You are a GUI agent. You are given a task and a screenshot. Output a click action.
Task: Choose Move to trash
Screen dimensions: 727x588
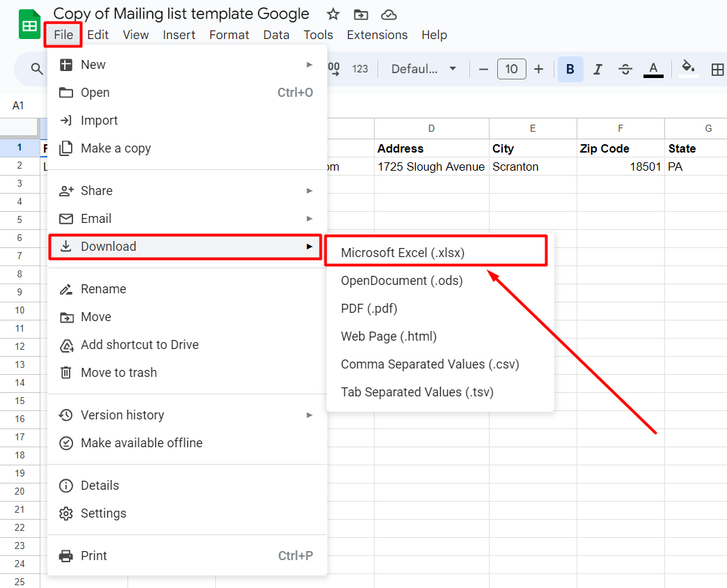[x=187, y=373]
